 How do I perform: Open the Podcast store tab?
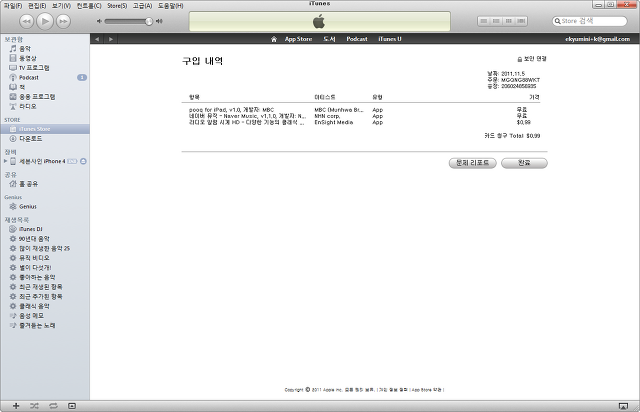click(x=357, y=39)
